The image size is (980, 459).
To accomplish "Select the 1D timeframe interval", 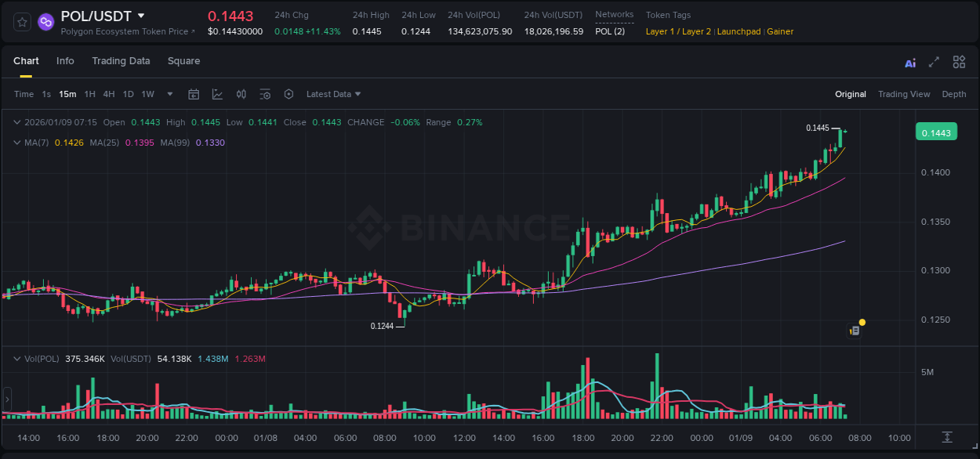I will point(128,94).
